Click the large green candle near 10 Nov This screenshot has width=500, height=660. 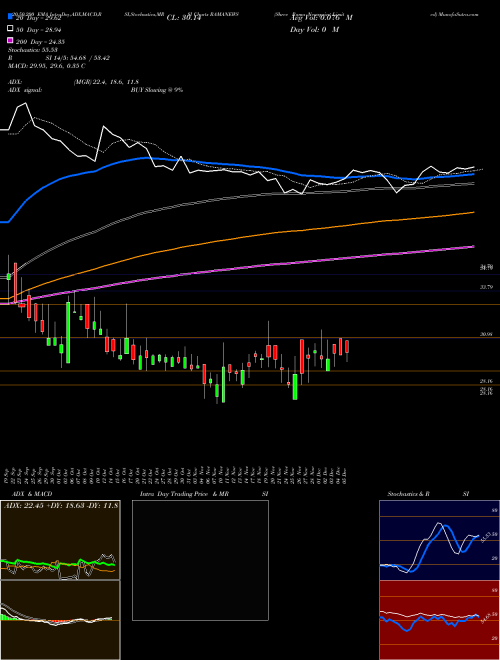pyautogui.click(x=223, y=385)
